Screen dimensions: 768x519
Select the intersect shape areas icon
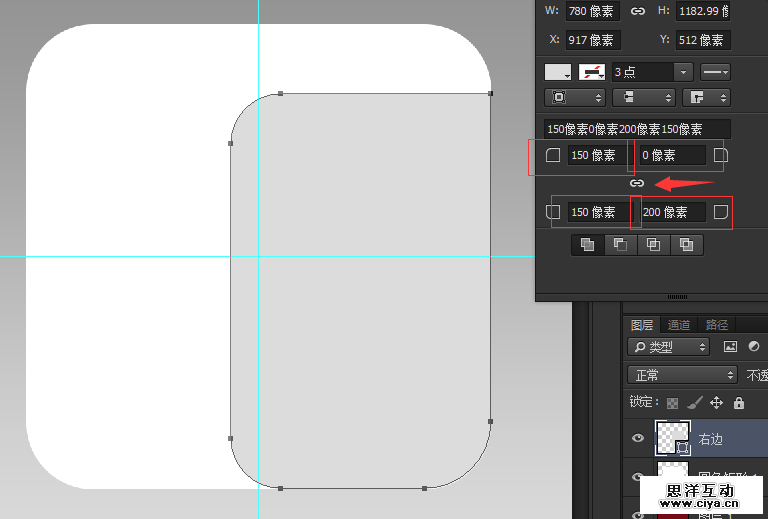point(653,244)
